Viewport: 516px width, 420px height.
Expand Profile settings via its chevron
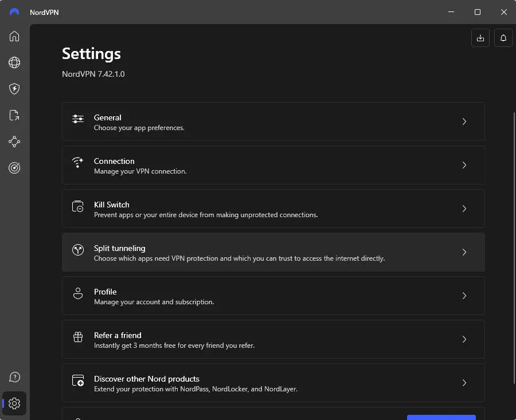point(464,296)
